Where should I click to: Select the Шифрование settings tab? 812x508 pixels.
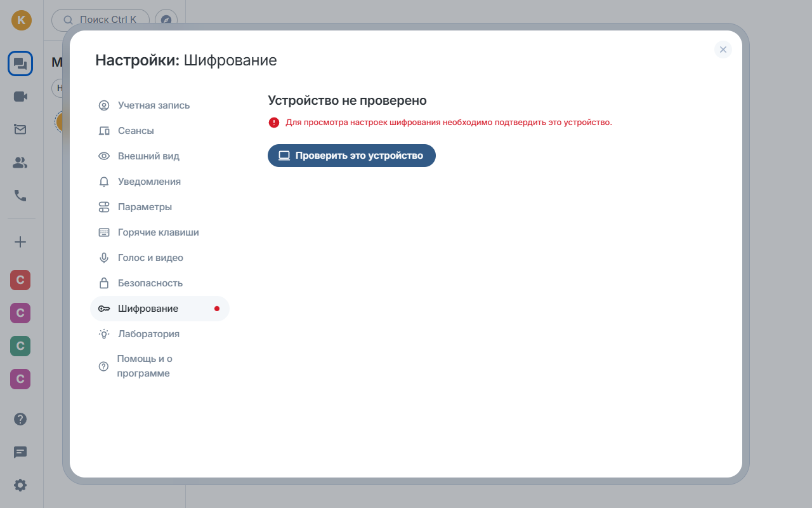(160, 309)
